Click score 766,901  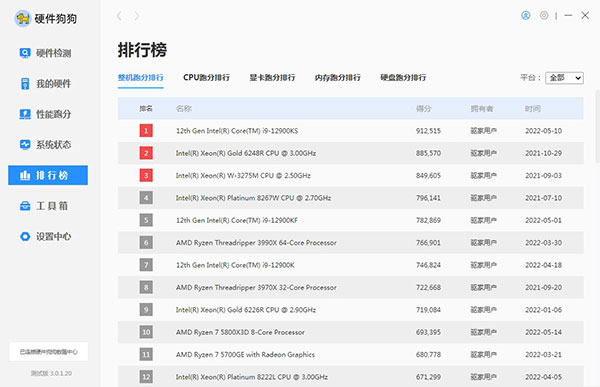[x=428, y=243]
